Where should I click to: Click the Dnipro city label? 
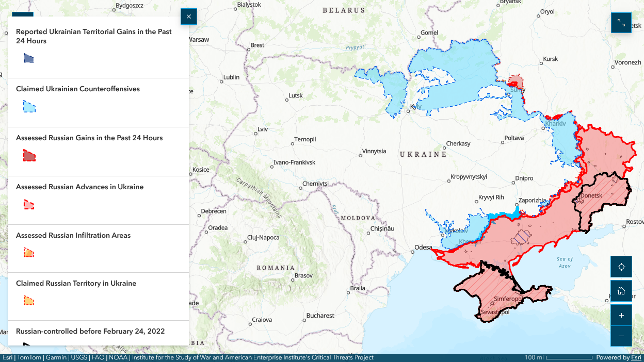(524, 179)
